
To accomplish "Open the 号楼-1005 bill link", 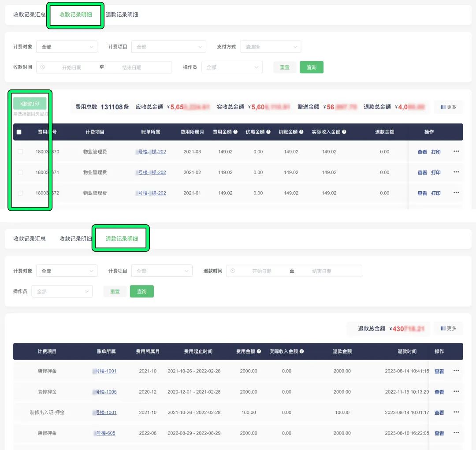I will (x=105, y=392).
